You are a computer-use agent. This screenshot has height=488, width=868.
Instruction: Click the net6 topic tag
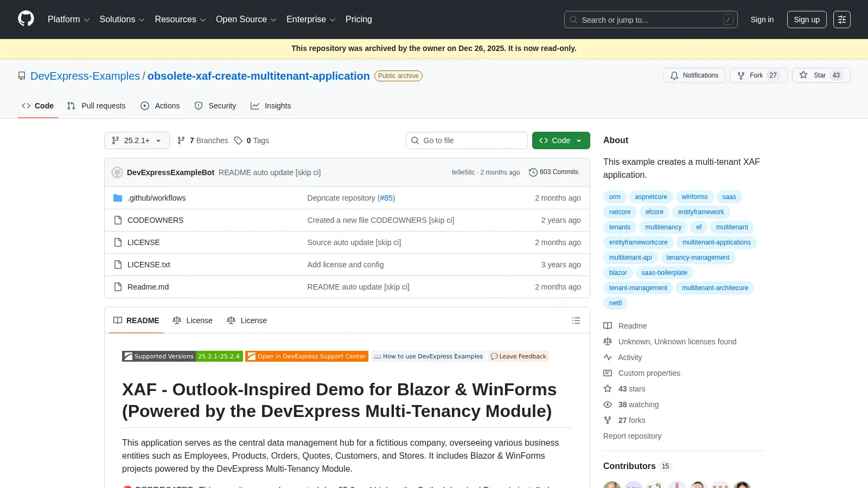615,303
